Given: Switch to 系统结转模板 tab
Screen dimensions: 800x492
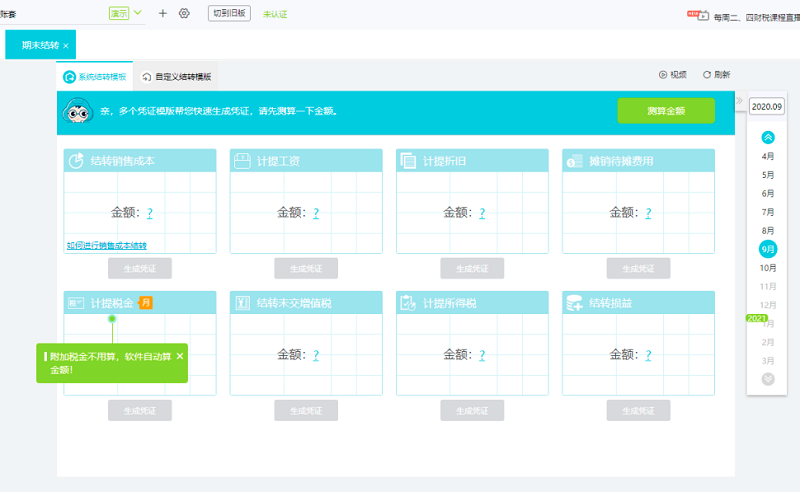Looking at the screenshot, I should point(95,77).
